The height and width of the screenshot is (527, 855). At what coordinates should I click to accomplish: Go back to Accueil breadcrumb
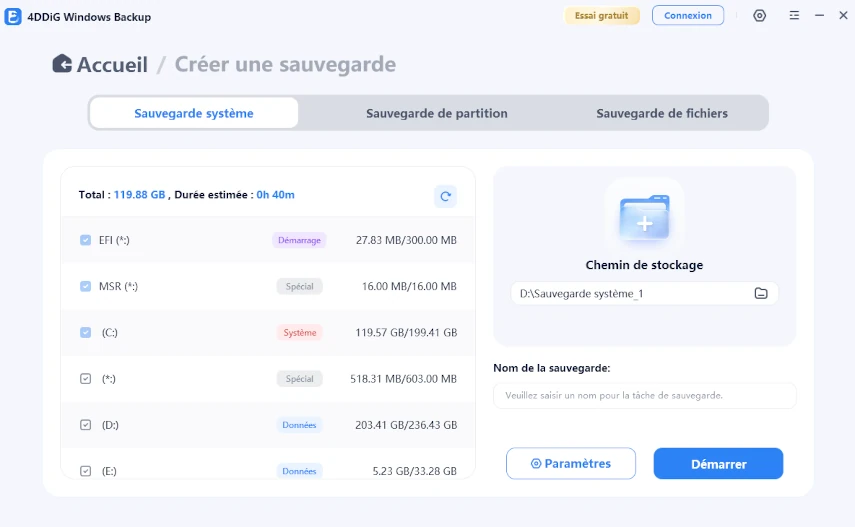click(x=112, y=64)
